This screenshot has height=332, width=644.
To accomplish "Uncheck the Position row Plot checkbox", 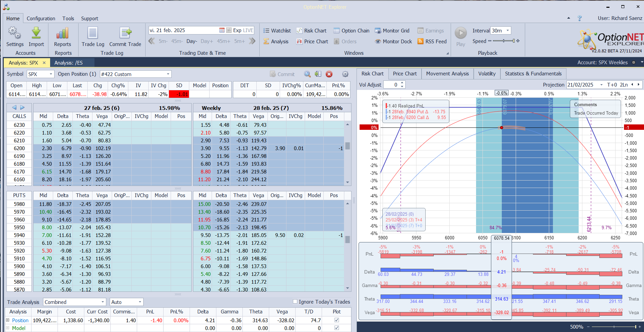I will tap(337, 320).
